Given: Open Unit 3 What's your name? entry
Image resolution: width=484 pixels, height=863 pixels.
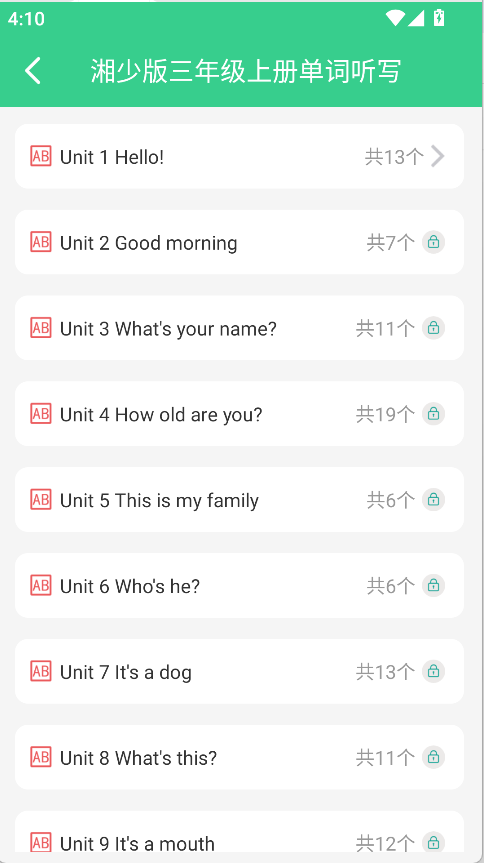Looking at the screenshot, I should pyautogui.click(x=239, y=328).
